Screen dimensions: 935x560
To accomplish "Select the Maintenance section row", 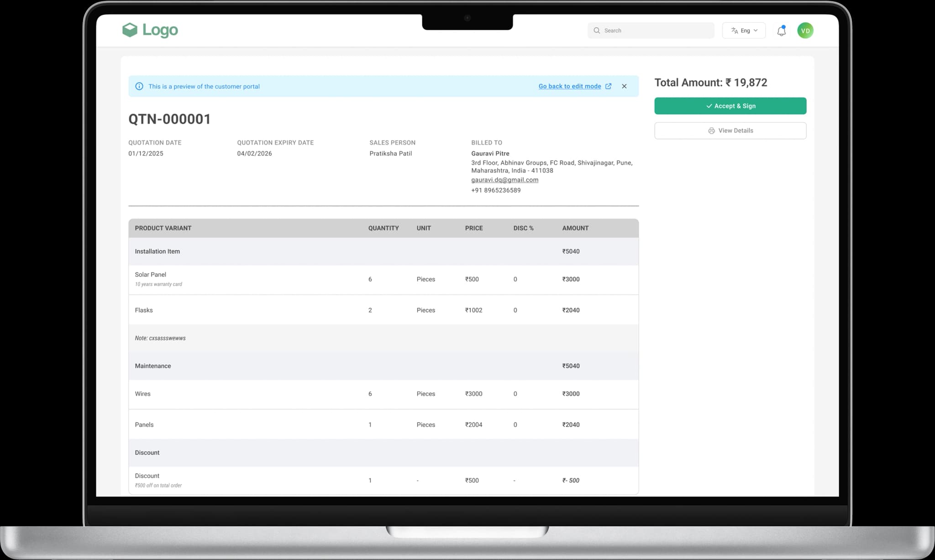I will [153, 366].
